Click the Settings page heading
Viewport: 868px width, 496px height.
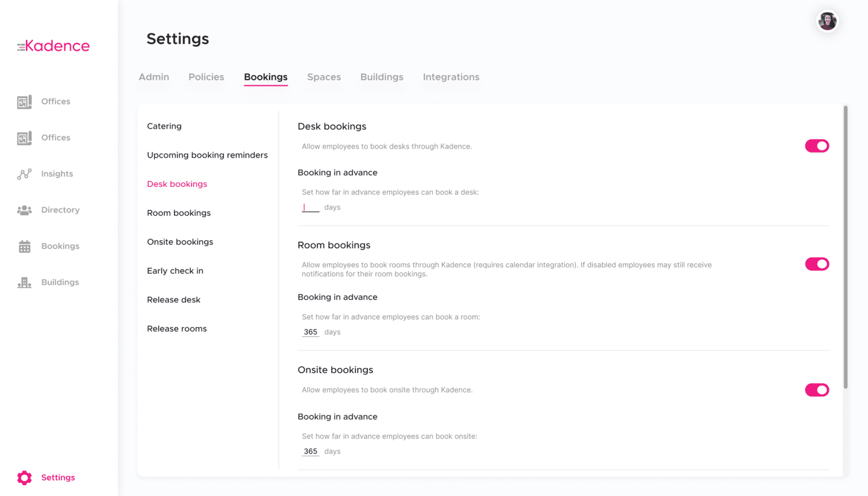tap(177, 38)
